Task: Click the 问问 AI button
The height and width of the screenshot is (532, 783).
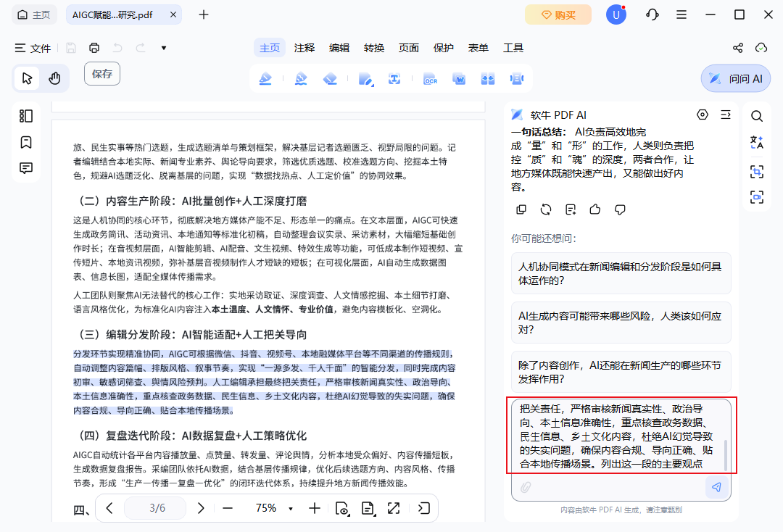Action: tap(736, 78)
